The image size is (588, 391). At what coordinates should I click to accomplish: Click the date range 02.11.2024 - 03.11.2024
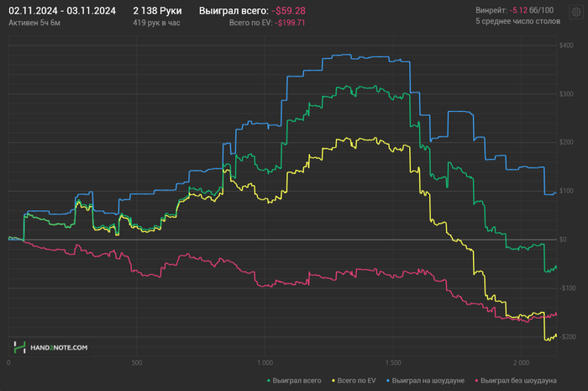click(62, 11)
